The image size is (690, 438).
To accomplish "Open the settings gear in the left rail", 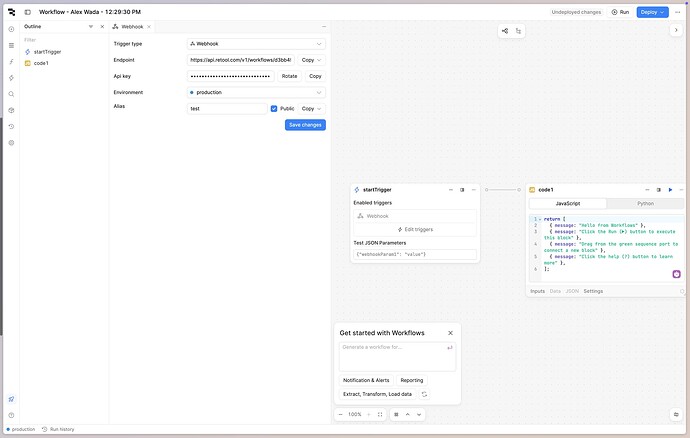I will coord(11,143).
